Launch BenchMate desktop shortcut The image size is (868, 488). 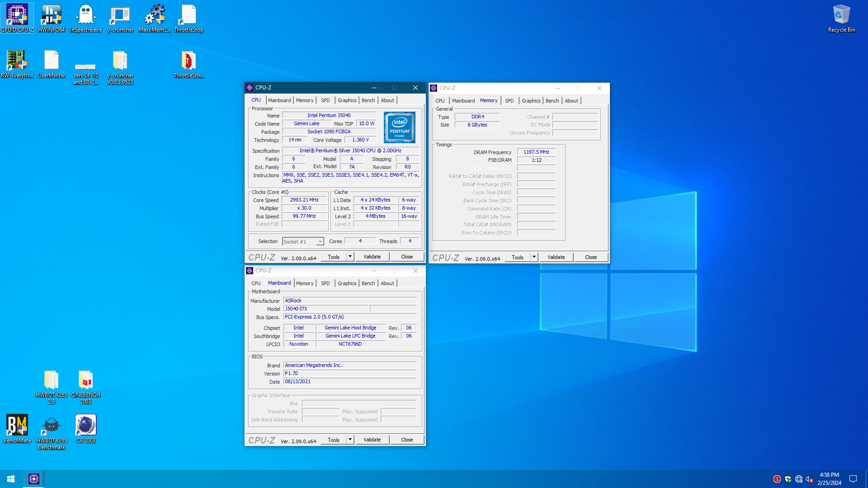(x=17, y=429)
